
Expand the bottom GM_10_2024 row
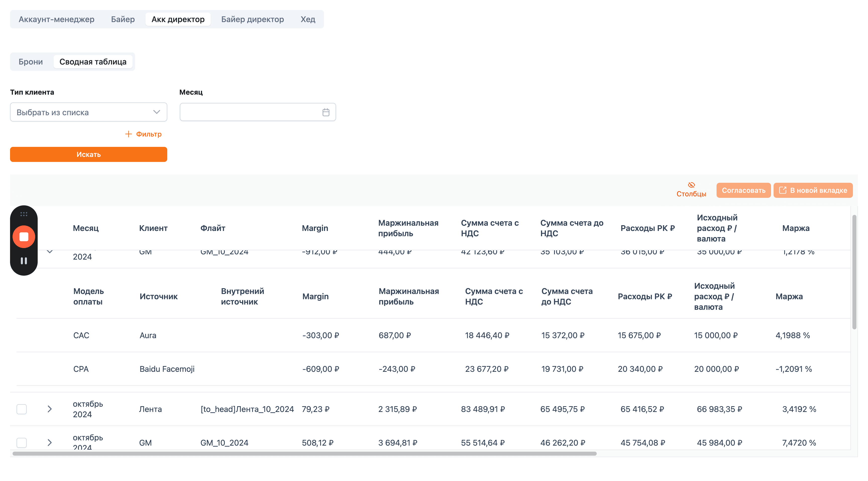tap(49, 443)
